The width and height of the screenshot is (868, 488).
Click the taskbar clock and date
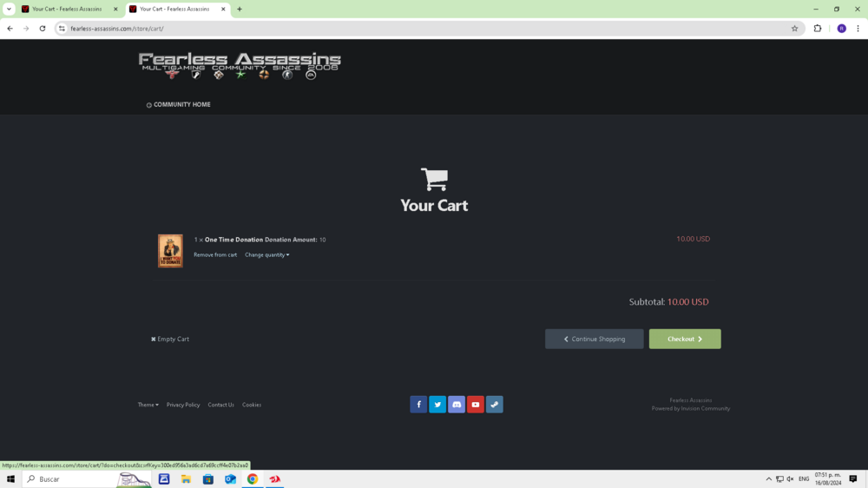(828, 478)
